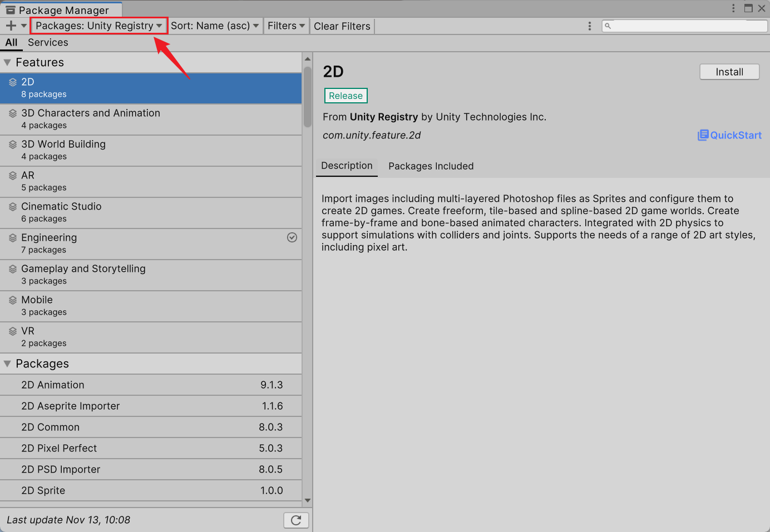770x532 pixels.
Task: Select the Engineering feature set
Action: pos(151,244)
